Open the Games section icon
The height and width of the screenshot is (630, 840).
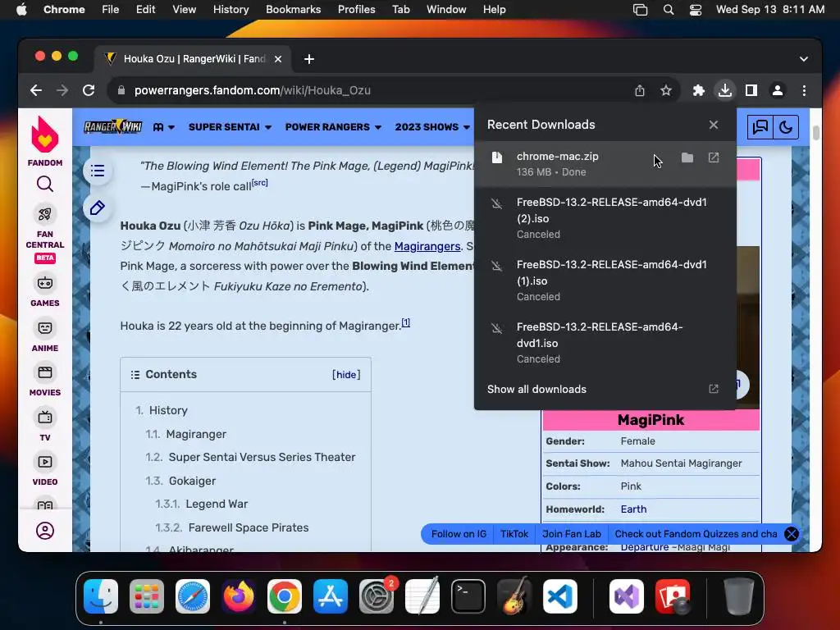[45, 283]
